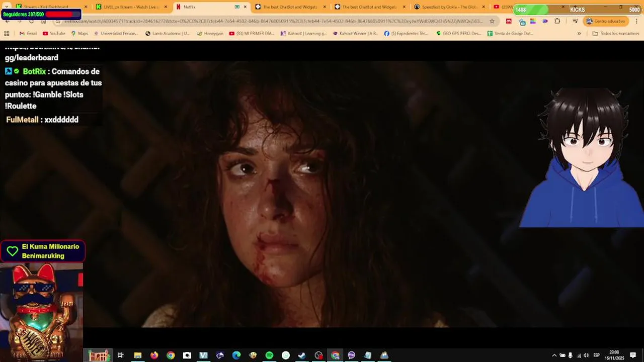Open the Honeygain bookmark
The width and height of the screenshot is (644, 362).
(210, 33)
